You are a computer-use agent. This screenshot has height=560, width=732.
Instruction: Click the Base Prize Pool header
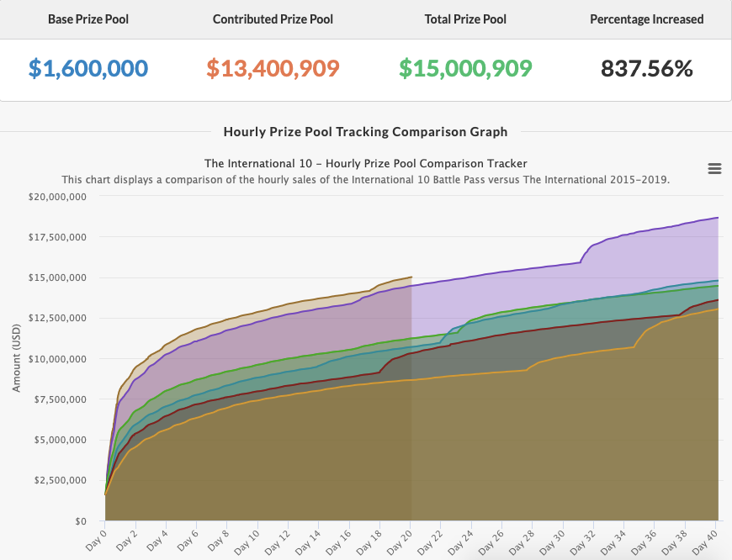[x=88, y=19]
